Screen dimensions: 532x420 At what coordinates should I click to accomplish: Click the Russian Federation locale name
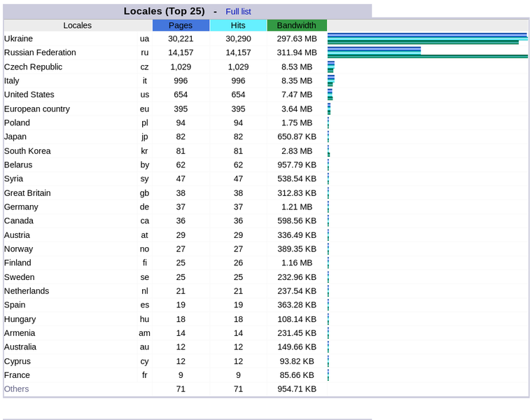point(40,52)
